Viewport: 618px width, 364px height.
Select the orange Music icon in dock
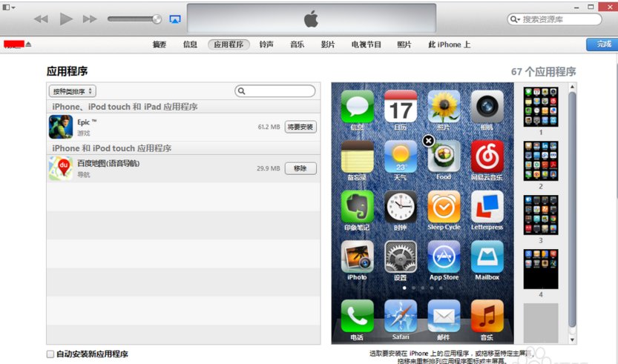click(x=487, y=316)
